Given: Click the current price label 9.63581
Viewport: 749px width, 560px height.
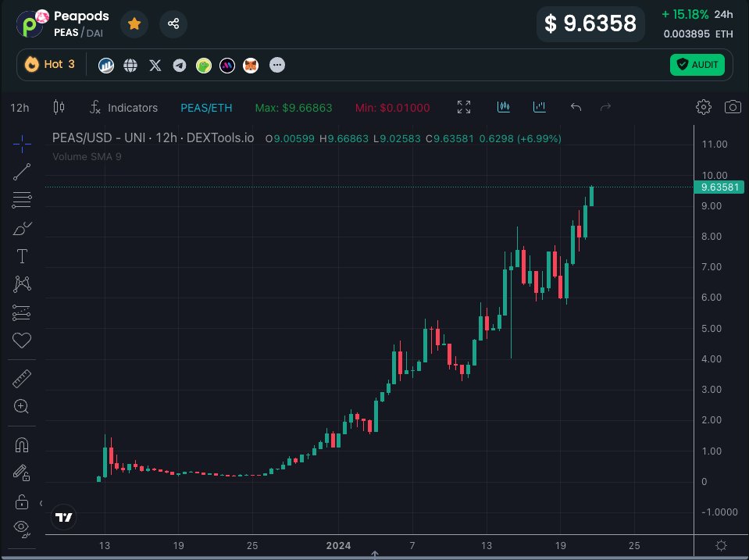Looking at the screenshot, I should click(719, 187).
